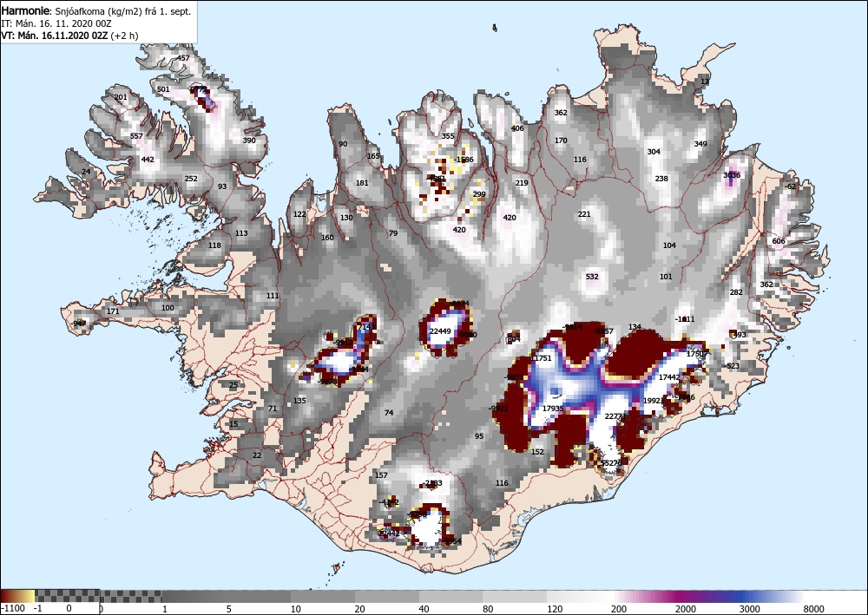
Task: Click the map value 95
Action: [x=479, y=435]
